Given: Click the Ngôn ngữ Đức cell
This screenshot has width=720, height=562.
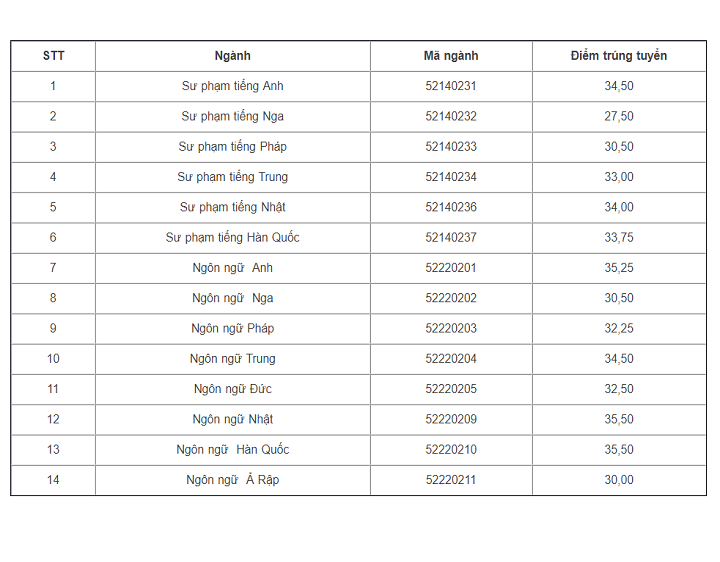Looking at the screenshot, I should click(232, 389).
